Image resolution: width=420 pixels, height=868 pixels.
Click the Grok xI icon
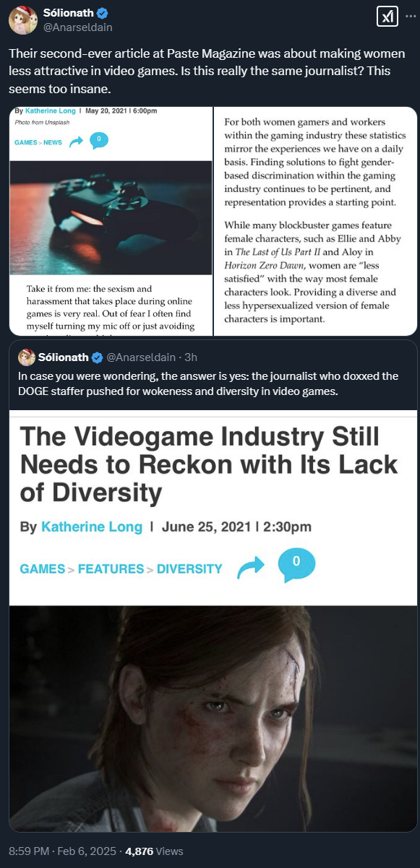point(387,17)
